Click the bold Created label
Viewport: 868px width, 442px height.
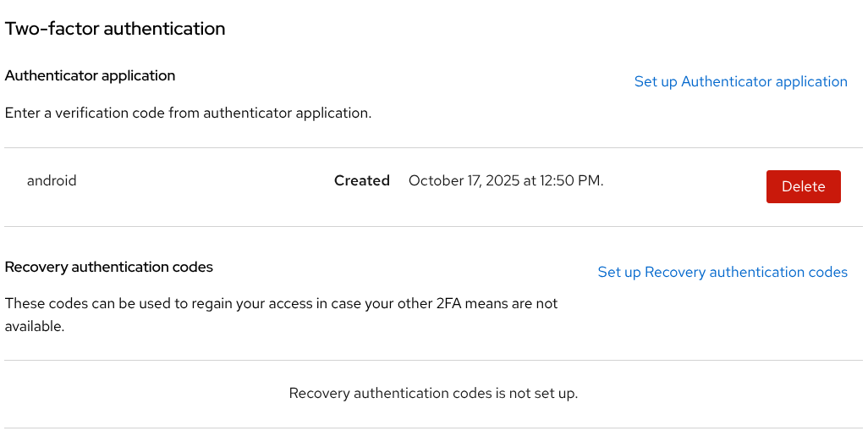coord(361,180)
